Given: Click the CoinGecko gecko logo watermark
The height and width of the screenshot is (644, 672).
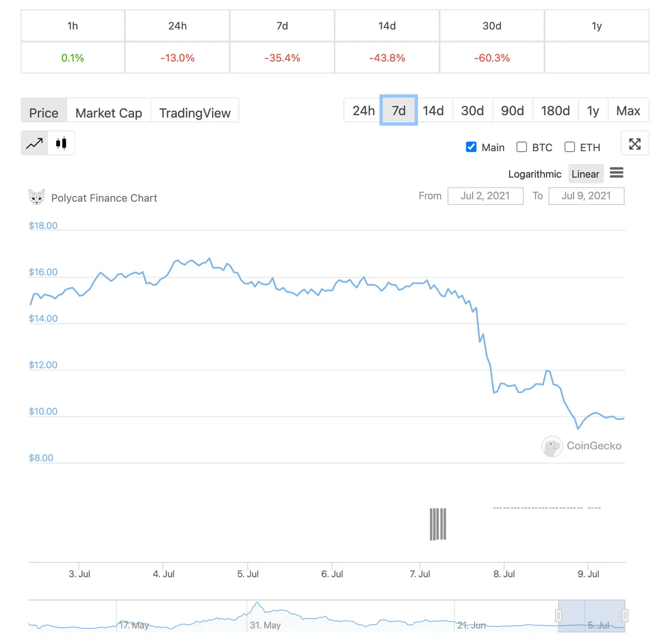Looking at the screenshot, I should click(552, 446).
